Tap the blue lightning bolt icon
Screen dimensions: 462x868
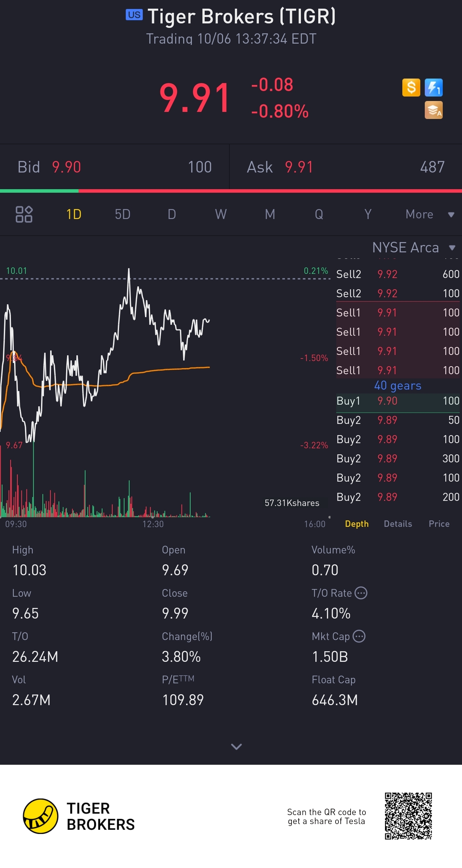coord(433,88)
